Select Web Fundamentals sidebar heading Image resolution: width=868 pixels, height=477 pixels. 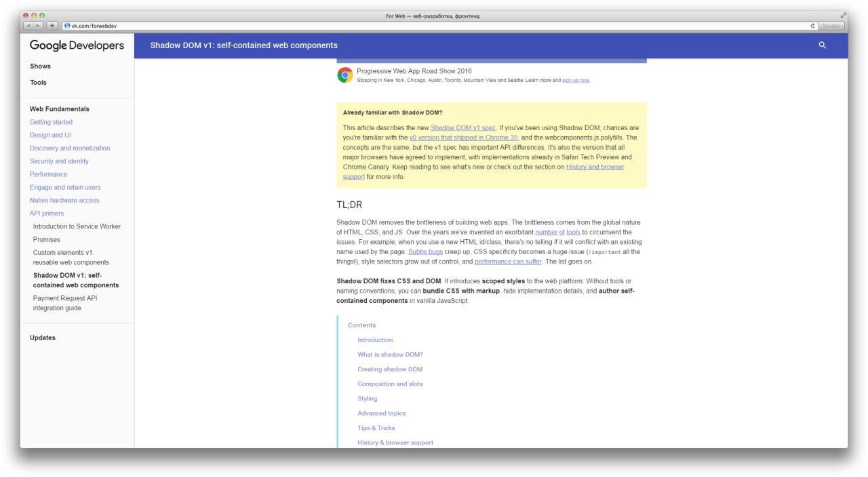59,109
